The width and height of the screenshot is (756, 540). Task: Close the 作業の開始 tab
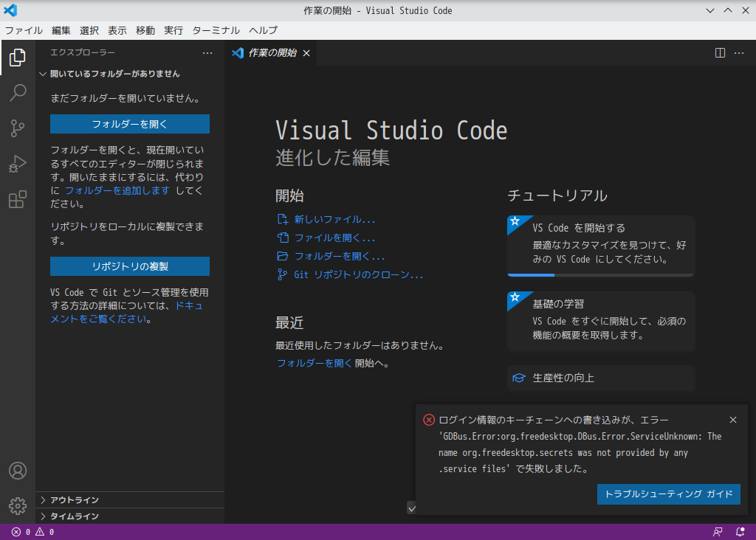point(306,53)
